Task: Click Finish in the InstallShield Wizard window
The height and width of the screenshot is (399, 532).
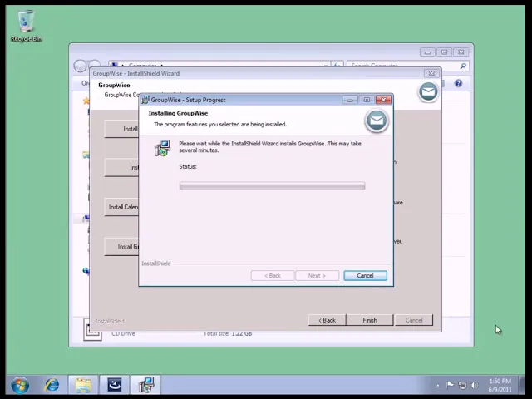Action: tap(370, 320)
